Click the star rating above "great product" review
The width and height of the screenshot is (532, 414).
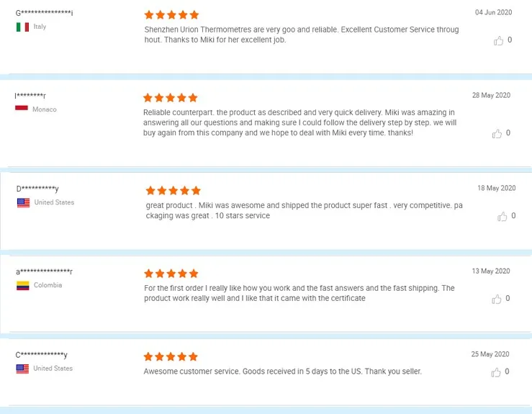[x=173, y=191]
